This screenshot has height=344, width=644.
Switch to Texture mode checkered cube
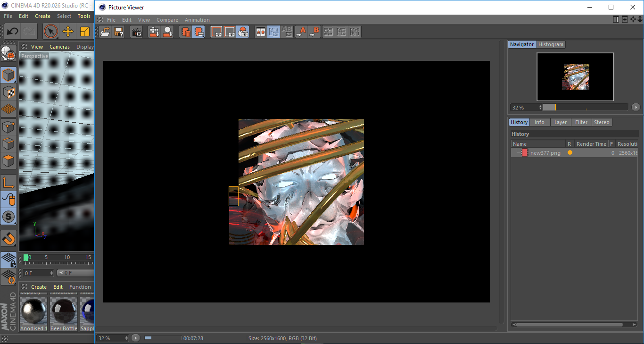point(8,92)
